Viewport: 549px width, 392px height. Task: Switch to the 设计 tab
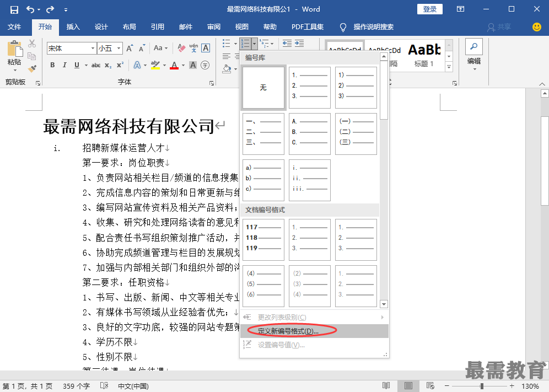[x=101, y=27]
